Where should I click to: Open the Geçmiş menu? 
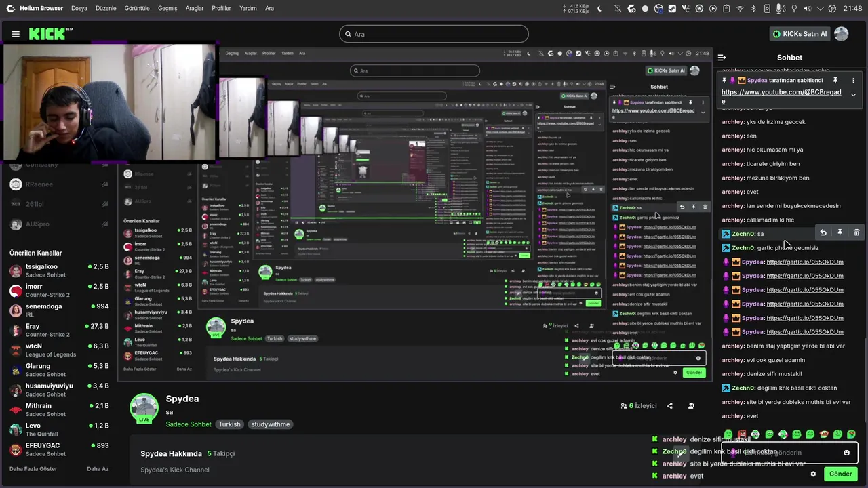[x=167, y=9]
